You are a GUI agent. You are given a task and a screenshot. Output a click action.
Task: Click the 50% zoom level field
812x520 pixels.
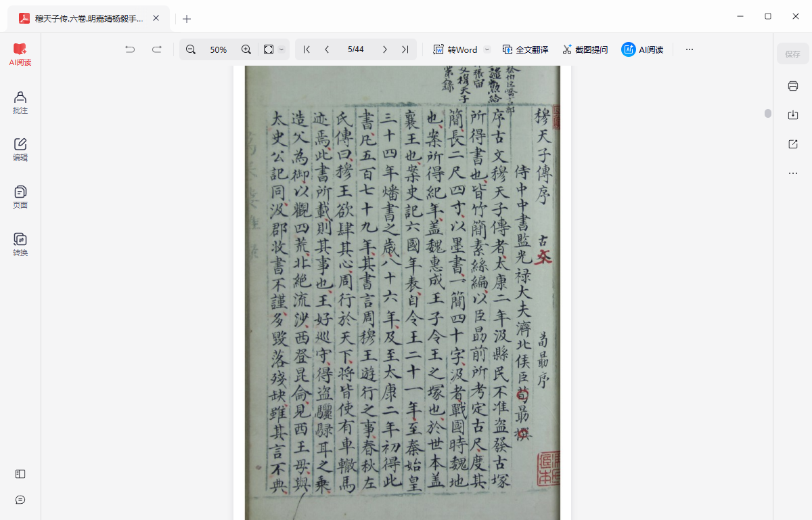click(219, 49)
